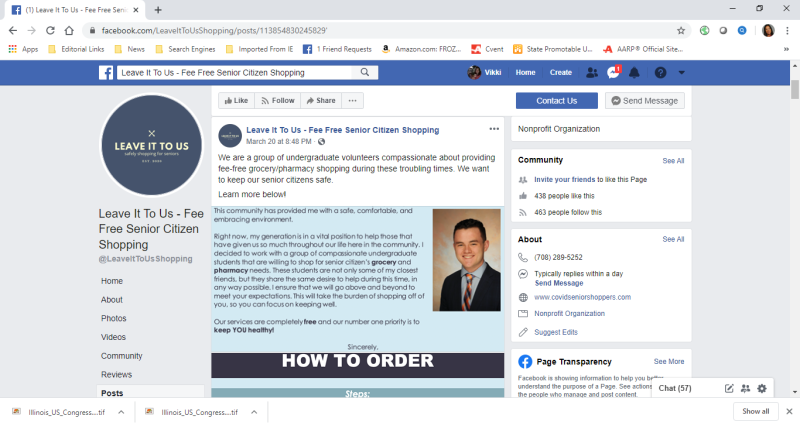Expand options for second Illinois_US_Congress download

pyautogui.click(x=254, y=412)
